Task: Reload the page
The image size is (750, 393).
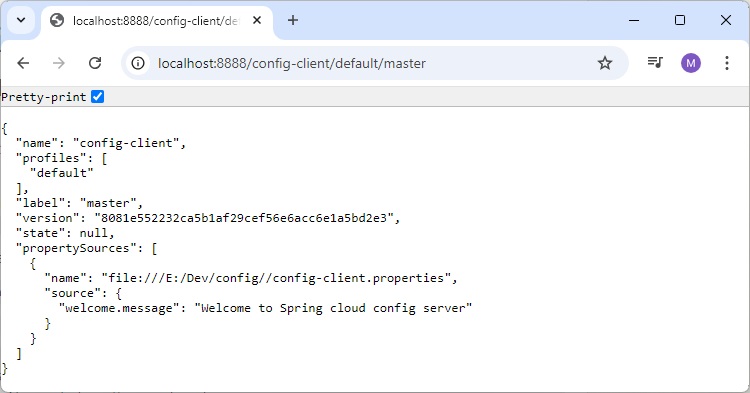Action: [95, 63]
